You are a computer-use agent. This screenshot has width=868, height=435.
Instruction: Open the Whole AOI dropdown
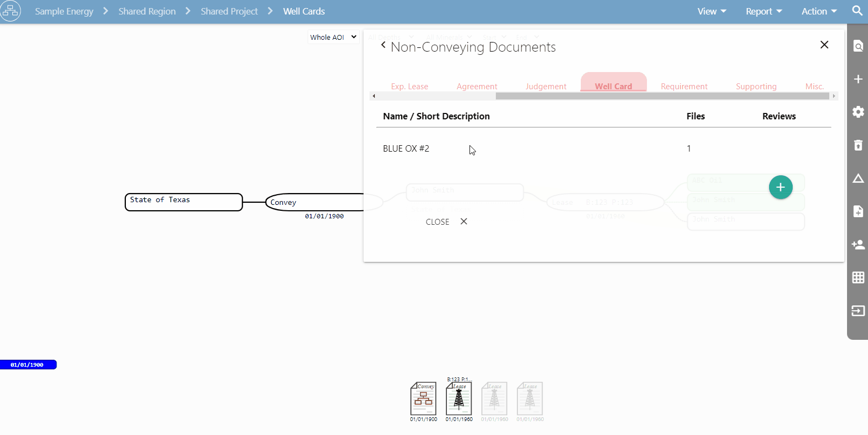point(333,37)
